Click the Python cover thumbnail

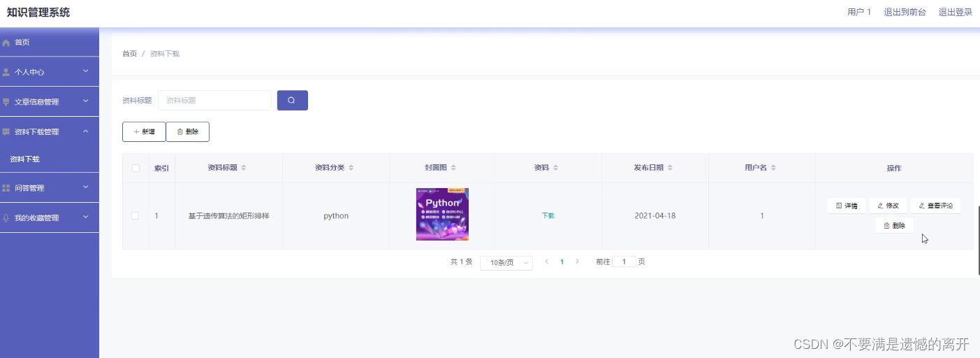(442, 214)
